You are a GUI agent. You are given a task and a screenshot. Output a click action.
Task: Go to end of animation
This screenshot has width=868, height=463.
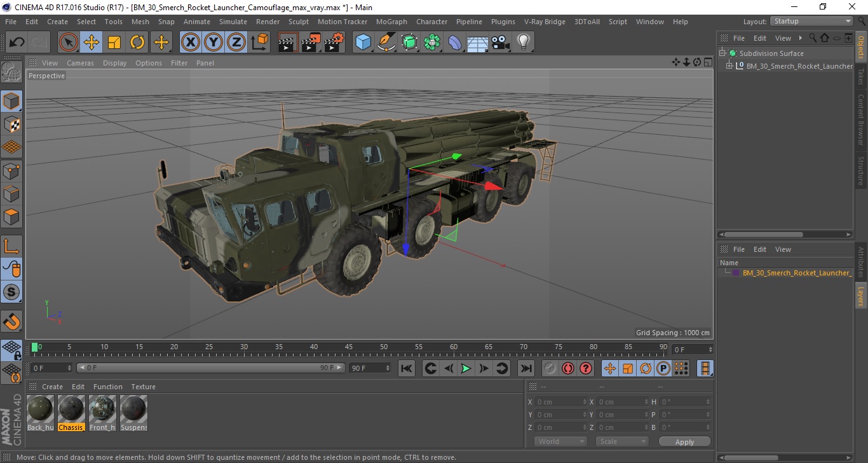(x=526, y=368)
